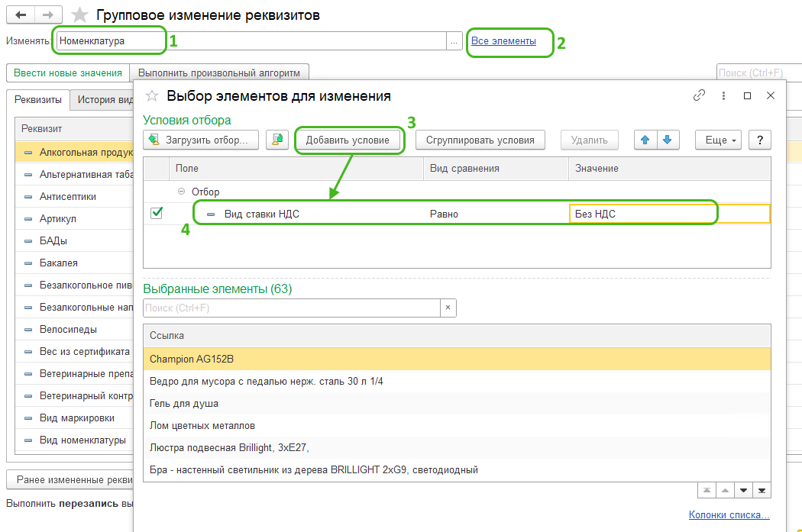Add form to favorites with star icon
This screenshot has height=532, width=802.
point(79,15)
